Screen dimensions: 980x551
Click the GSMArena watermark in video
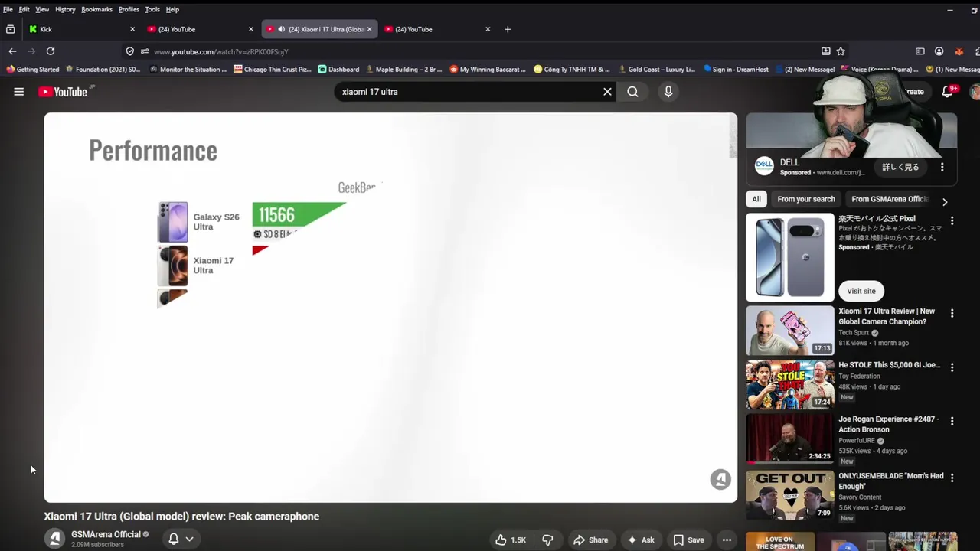point(720,479)
